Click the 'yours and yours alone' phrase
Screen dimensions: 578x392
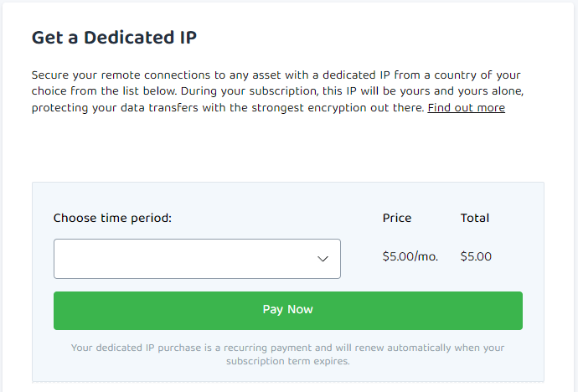tap(467, 90)
